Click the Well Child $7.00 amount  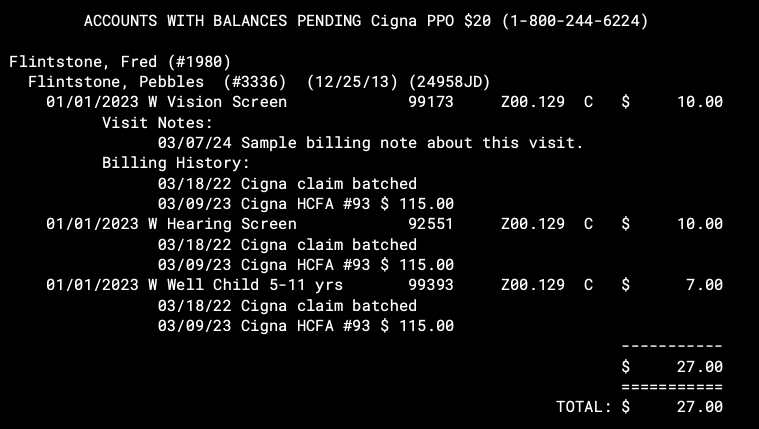[x=672, y=285]
